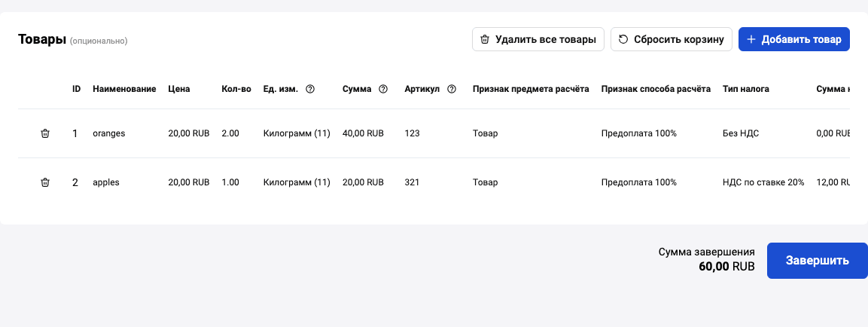Click the apples price 20,00 RUB
The image size is (868, 327).
(189, 182)
